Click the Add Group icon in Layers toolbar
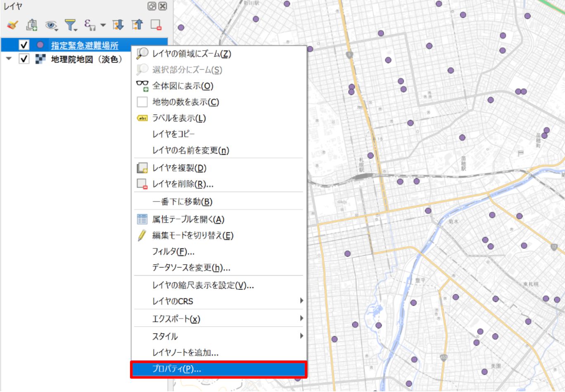Image resolution: width=565 pixels, height=392 pixels. (x=32, y=25)
